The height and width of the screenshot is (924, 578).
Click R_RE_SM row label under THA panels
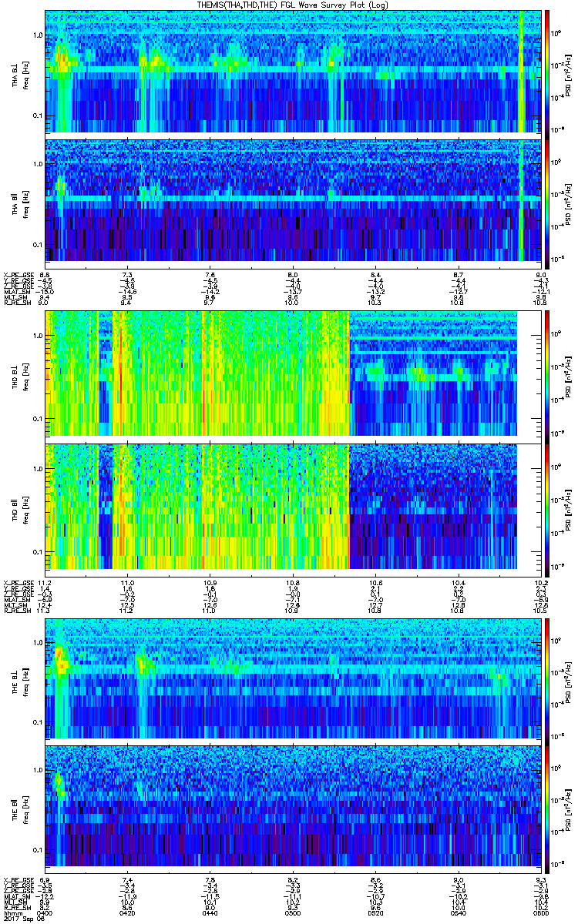16,303
